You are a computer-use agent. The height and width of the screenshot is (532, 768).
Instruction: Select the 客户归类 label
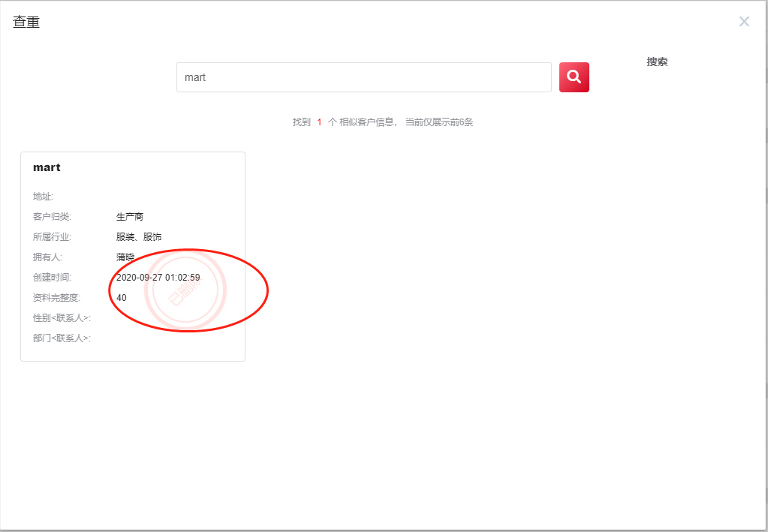click(52, 217)
